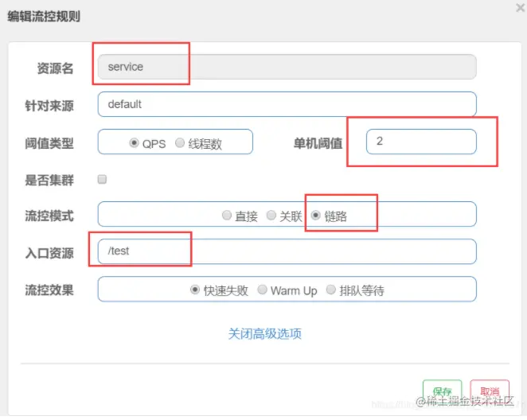
Task: Select Warm Up flow control effect
Action: click(262, 290)
